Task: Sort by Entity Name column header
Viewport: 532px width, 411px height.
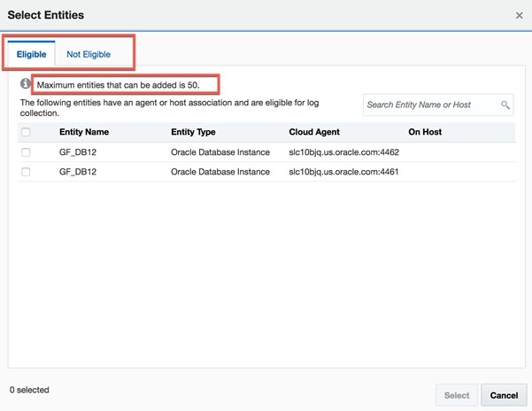Action: point(84,132)
